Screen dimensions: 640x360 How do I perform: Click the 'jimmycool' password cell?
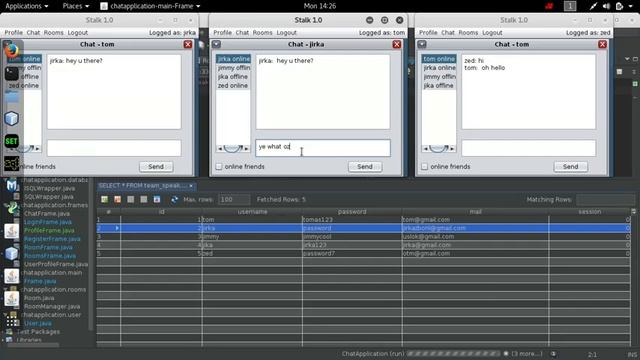[352, 236]
